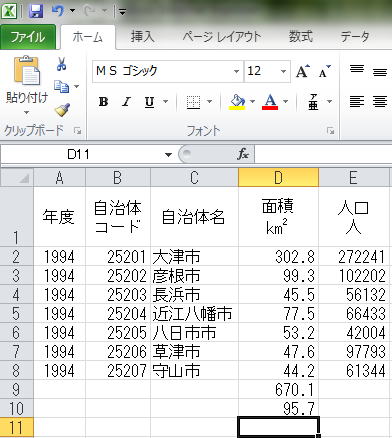
Task: Toggle bold formatting
Action: point(104,101)
